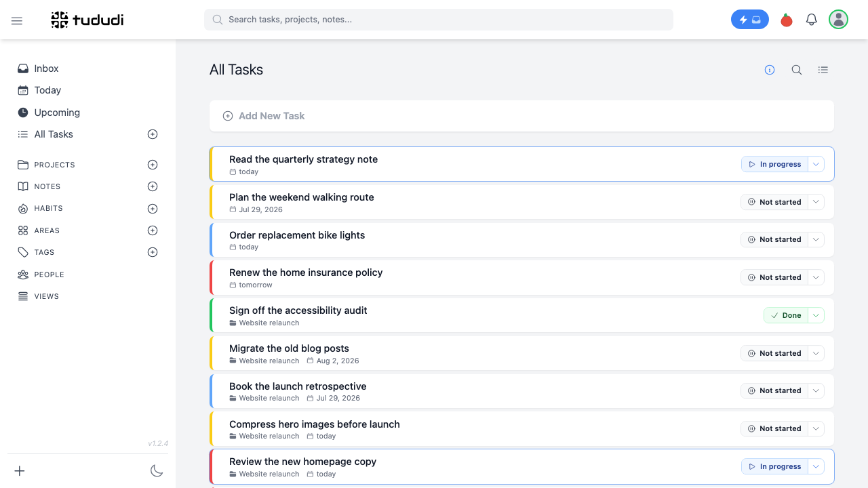Open the notifications bell
The height and width of the screenshot is (488, 868).
pyautogui.click(x=812, y=20)
